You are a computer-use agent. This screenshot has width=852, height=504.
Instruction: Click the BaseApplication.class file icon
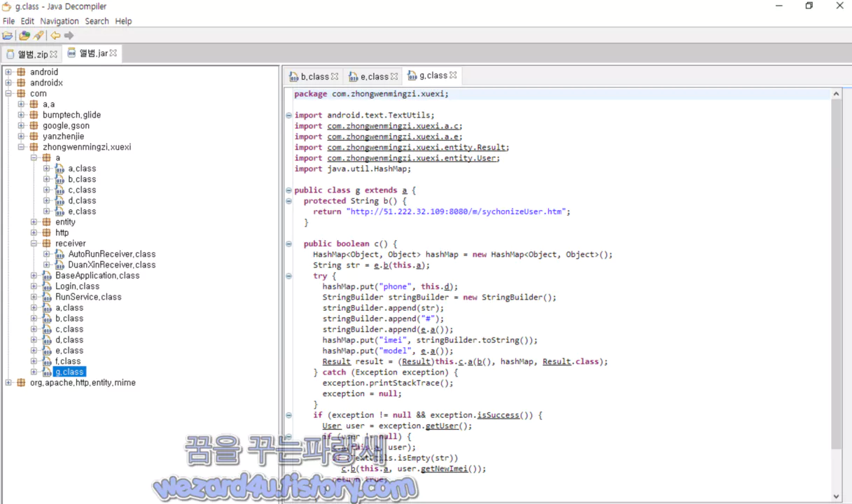tap(47, 276)
